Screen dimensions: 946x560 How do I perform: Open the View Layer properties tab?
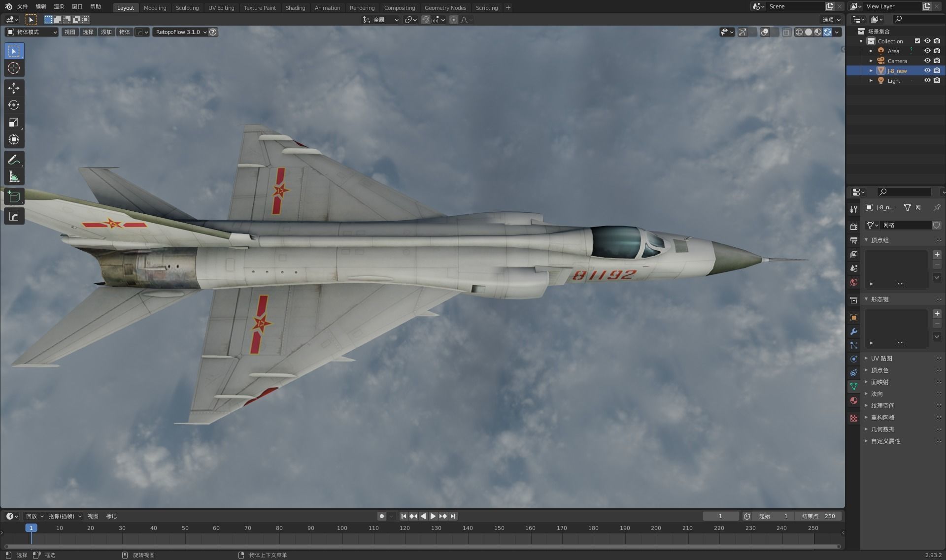[x=854, y=254]
